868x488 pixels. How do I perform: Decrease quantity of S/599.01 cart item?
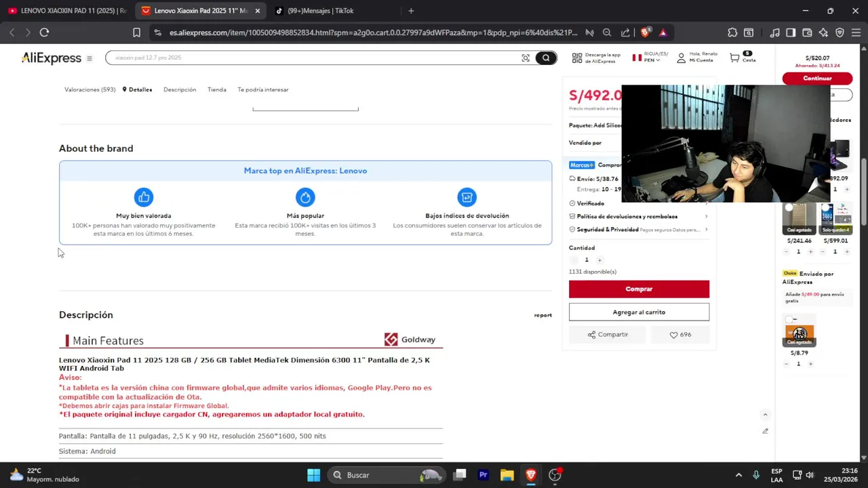click(x=823, y=251)
